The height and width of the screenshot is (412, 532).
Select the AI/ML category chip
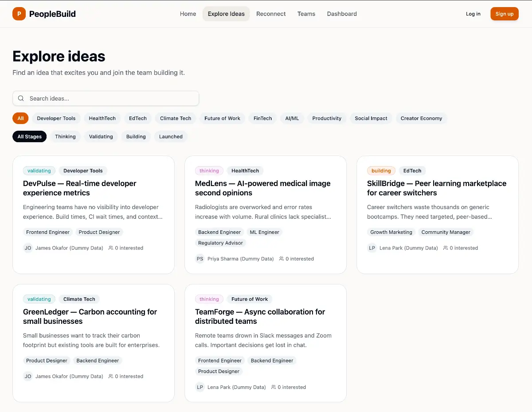[x=292, y=118]
